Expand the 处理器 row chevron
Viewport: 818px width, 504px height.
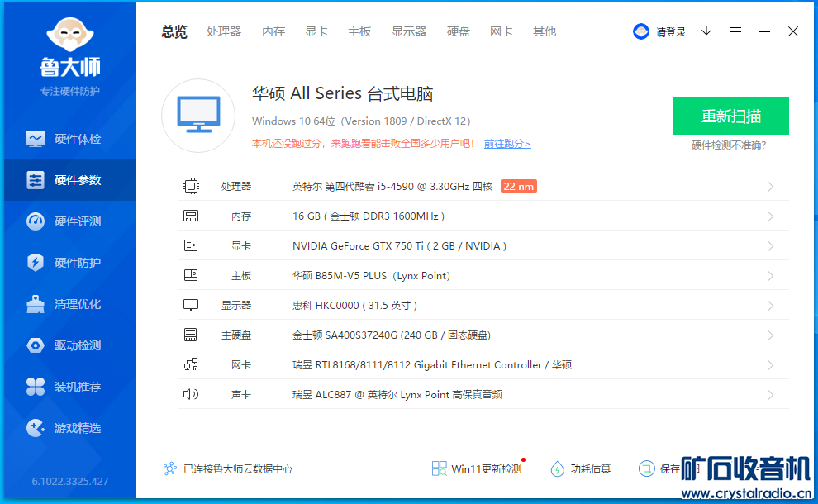(x=771, y=187)
